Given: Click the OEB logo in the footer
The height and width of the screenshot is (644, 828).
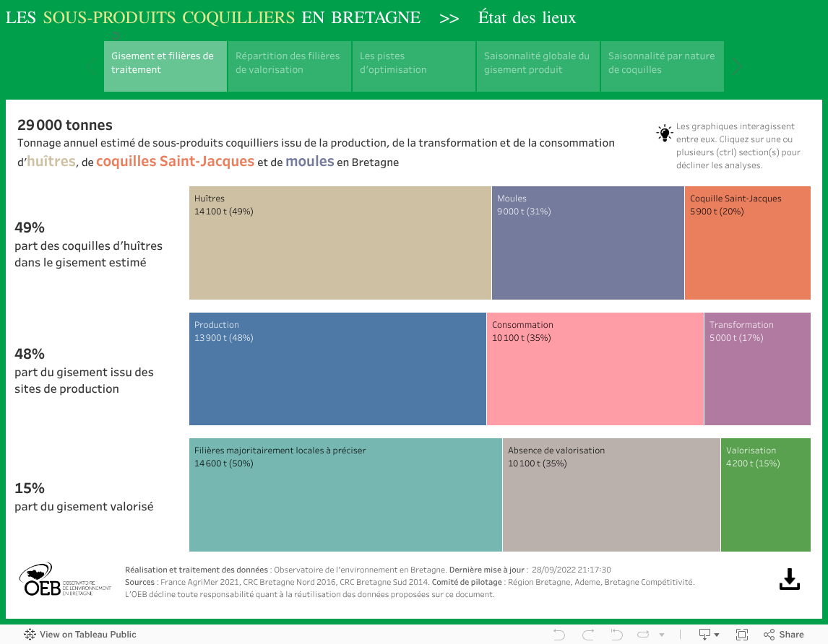Looking at the screenshot, I should 65,580.
